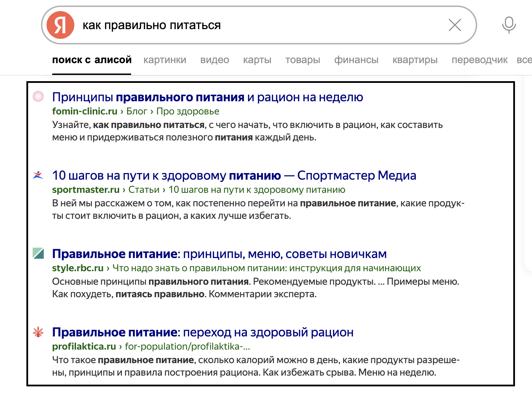
Task: Clear the search query with the X icon
Action: 454,25
